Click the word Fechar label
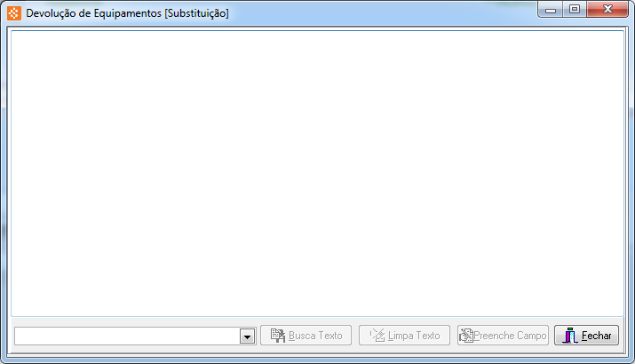The width and height of the screenshot is (635, 364). point(596,336)
